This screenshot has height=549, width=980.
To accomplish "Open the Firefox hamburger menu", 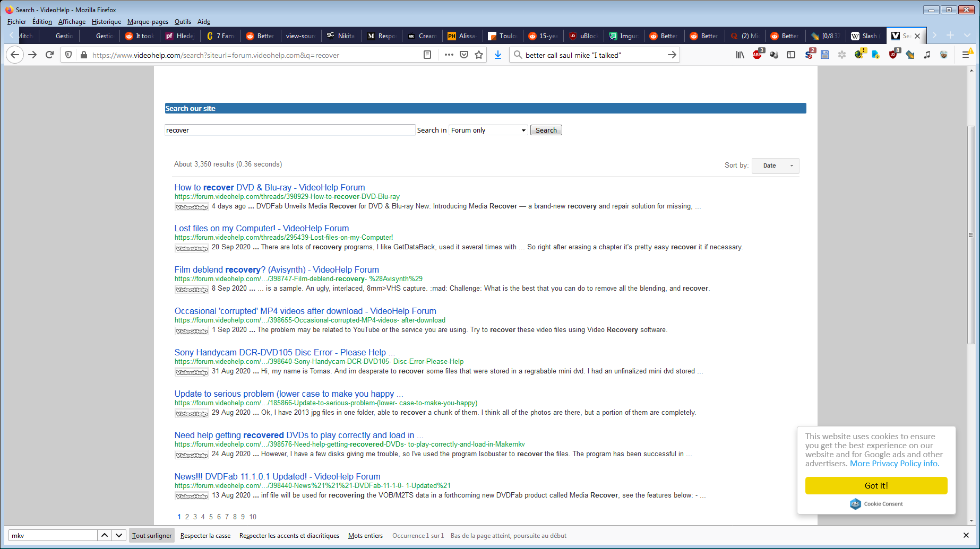I will coord(966,55).
